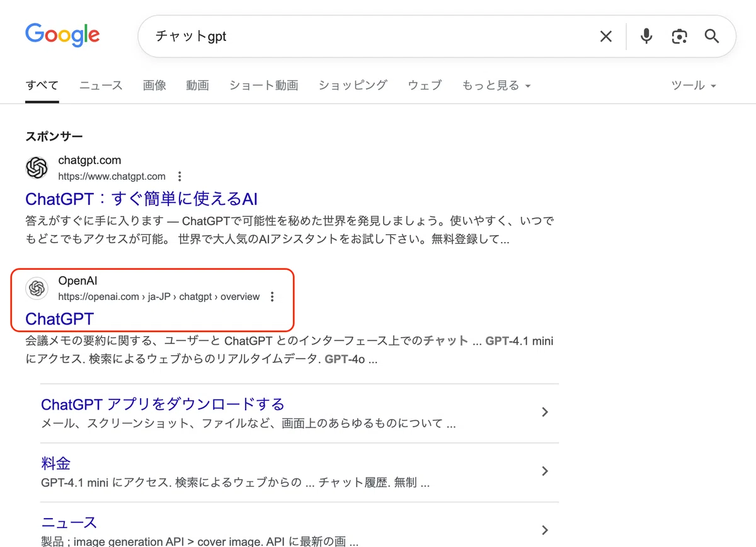Click the OpenAI result favicon
This screenshot has width=756, height=547.
coord(37,289)
